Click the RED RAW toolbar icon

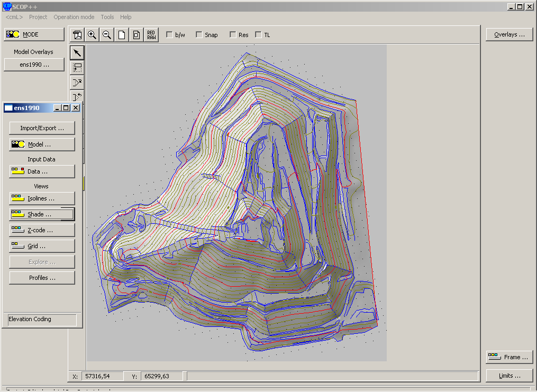pos(151,34)
